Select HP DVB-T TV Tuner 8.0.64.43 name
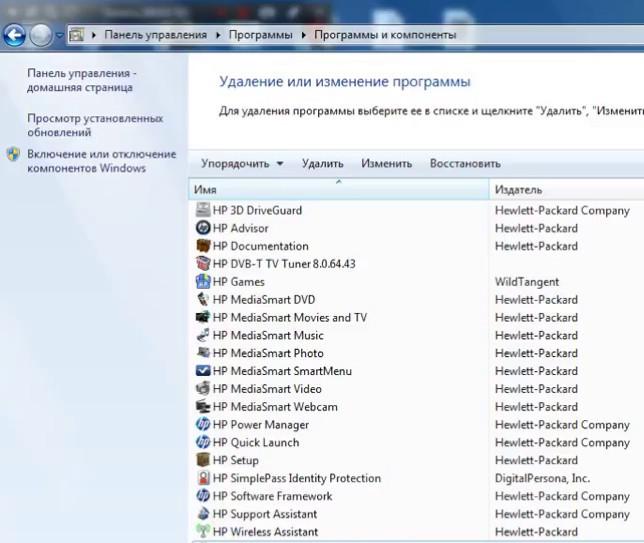The image size is (644, 543). (284, 264)
